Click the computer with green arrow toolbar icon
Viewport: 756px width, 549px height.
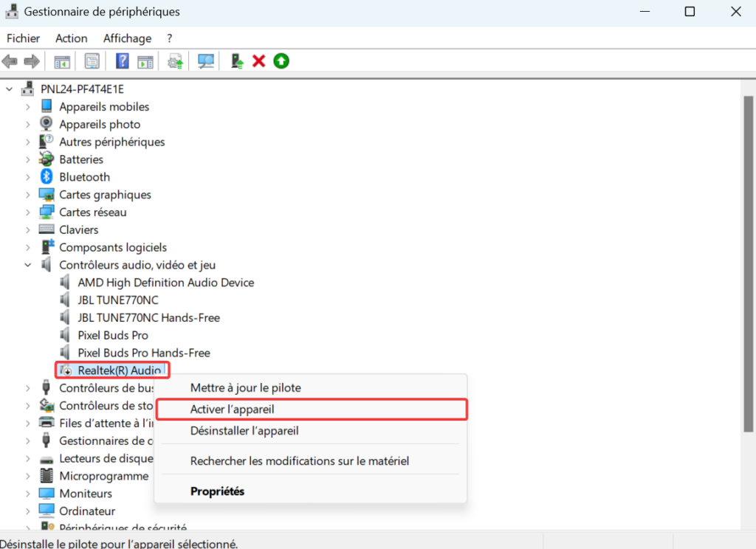tap(237, 61)
